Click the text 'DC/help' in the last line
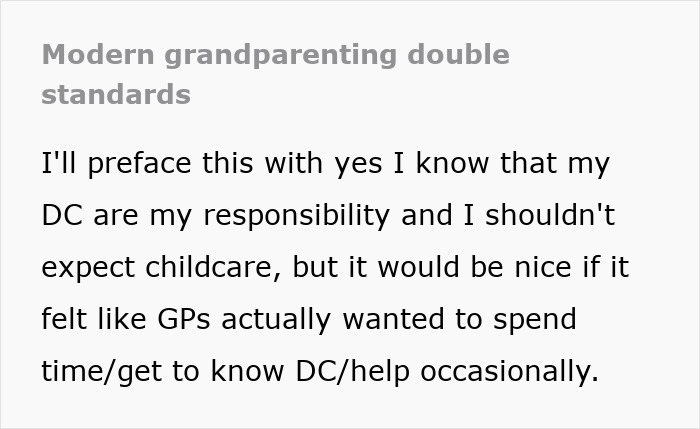Viewport: 700px width, 429px height. coord(353,372)
